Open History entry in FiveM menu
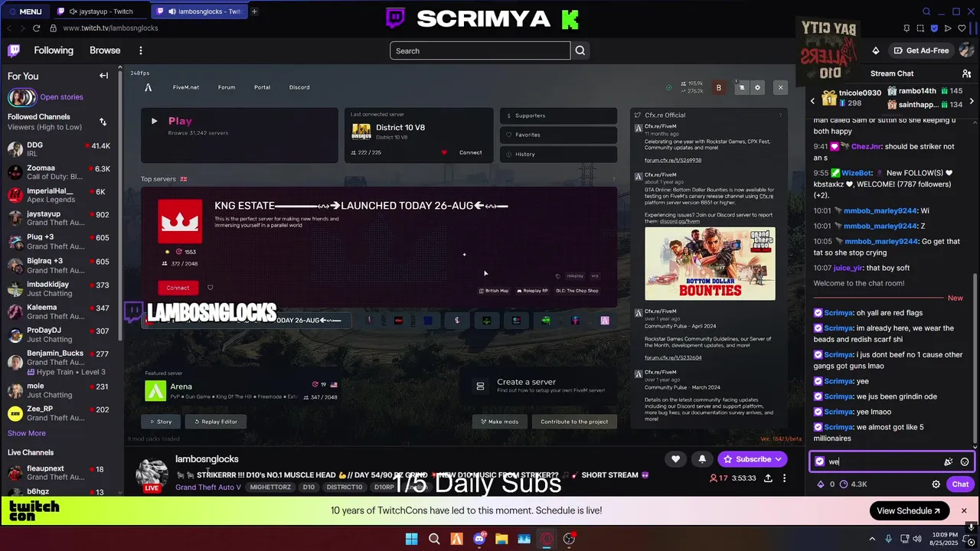980x551 pixels. [558, 154]
